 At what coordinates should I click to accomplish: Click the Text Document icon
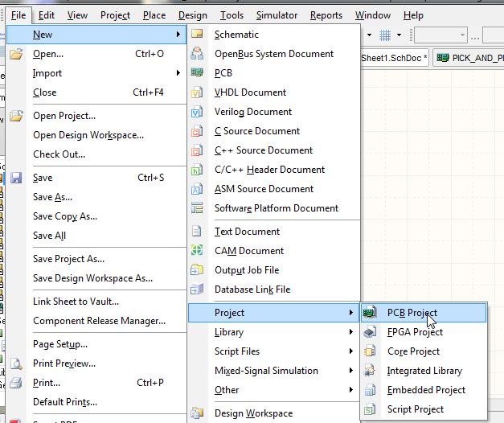coord(196,232)
